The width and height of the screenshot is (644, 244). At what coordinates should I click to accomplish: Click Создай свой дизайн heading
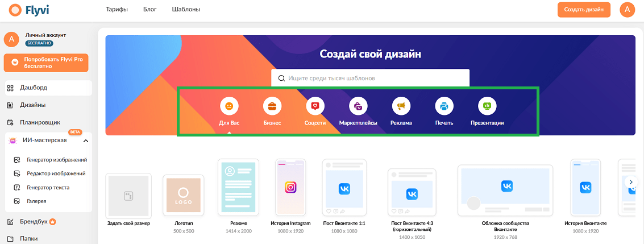(370, 53)
